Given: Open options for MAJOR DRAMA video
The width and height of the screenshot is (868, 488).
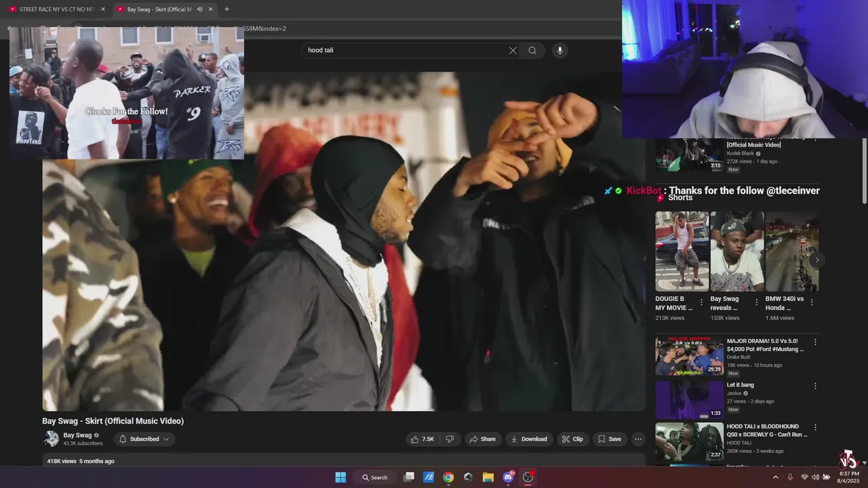Looking at the screenshot, I should click(815, 342).
